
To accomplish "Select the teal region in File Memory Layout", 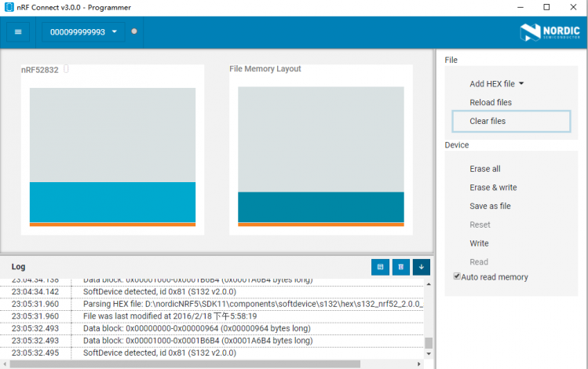I will pyautogui.click(x=321, y=207).
